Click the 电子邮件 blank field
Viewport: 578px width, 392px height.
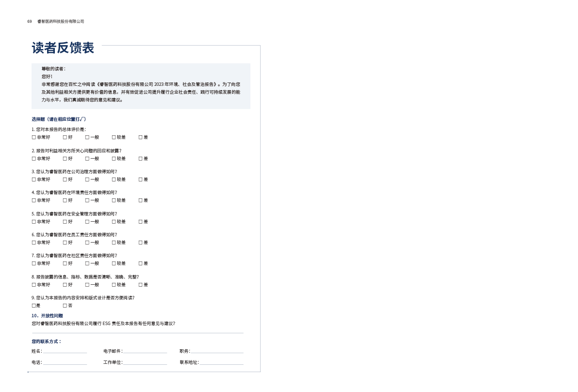[145, 351]
